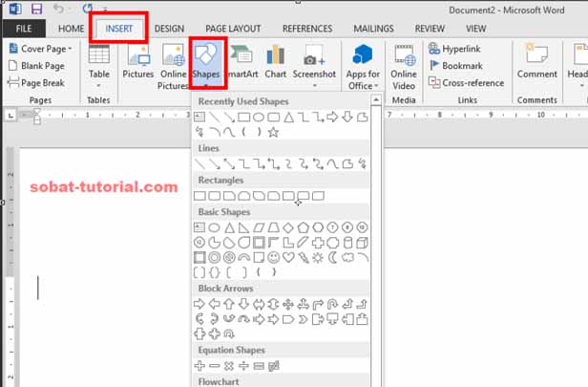Choose the Cloud shape

point(347,257)
